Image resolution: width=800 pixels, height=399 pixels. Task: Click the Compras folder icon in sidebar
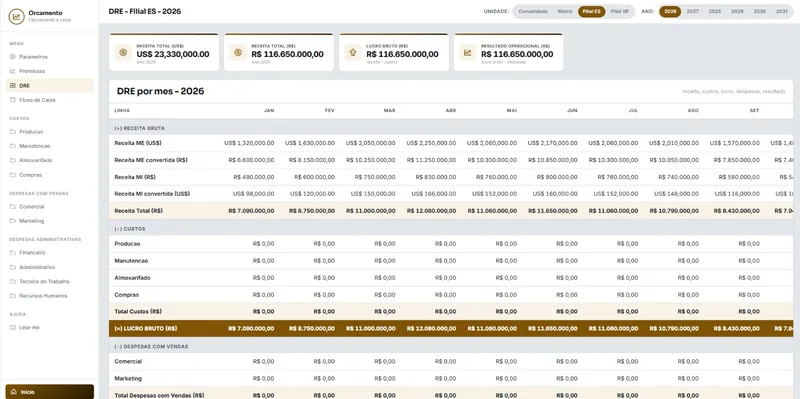click(13, 175)
